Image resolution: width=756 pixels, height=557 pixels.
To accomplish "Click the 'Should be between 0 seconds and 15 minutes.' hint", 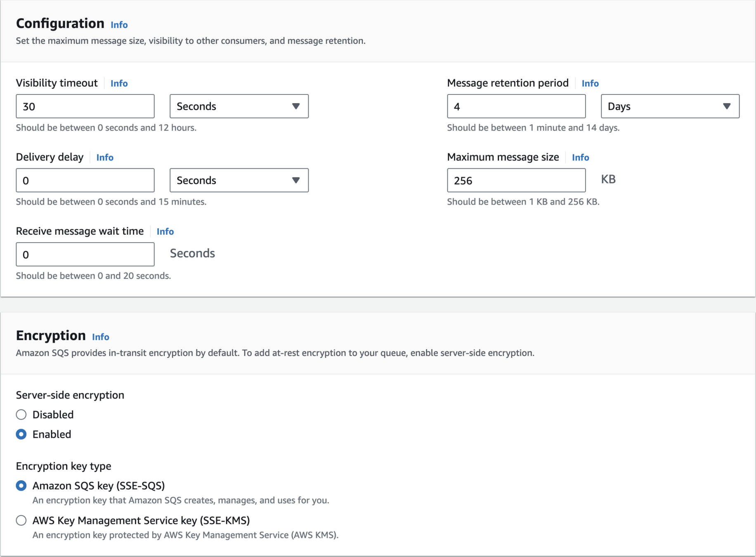I will coord(111,202).
